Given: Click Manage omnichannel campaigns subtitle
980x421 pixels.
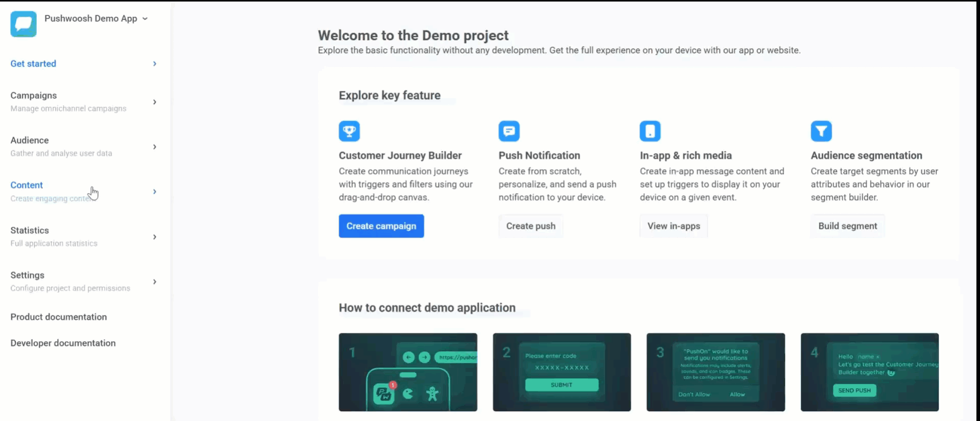Looking at the screenshot, I should [68, 109].
